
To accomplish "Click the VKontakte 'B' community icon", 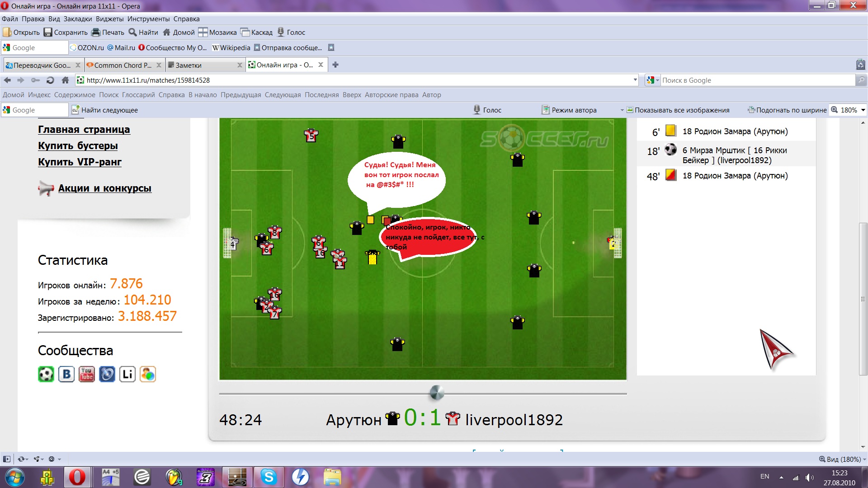I will point(66,374).
